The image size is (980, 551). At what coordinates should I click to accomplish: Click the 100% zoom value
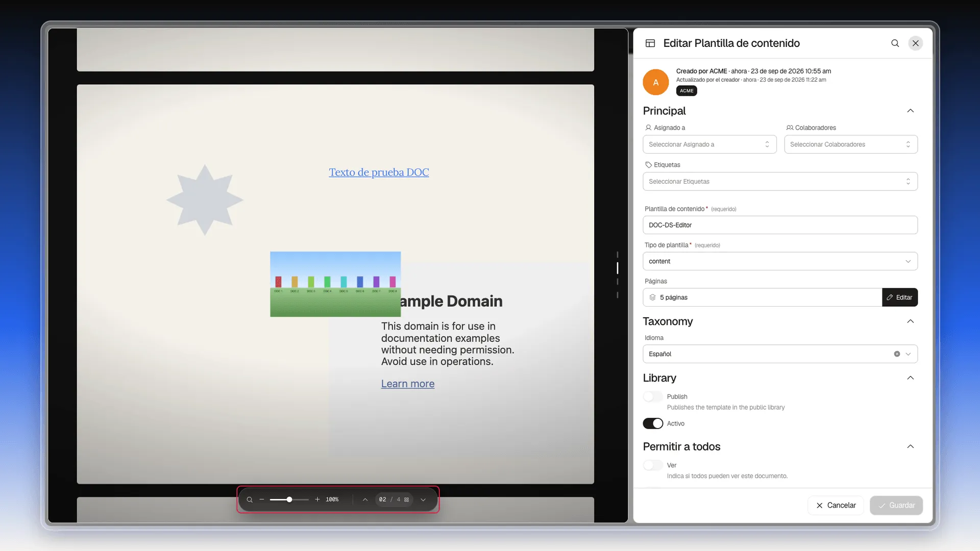(x=332, y=499)
